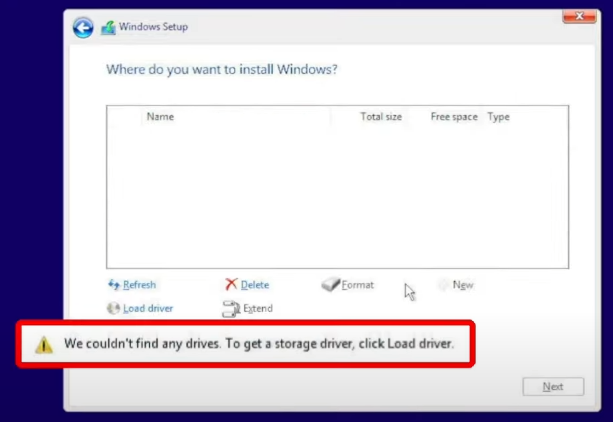Image resolution: width=613 pixels, height=422 pixels.
Task: Click the red X Delete icon
Action: tap(231, 284)
